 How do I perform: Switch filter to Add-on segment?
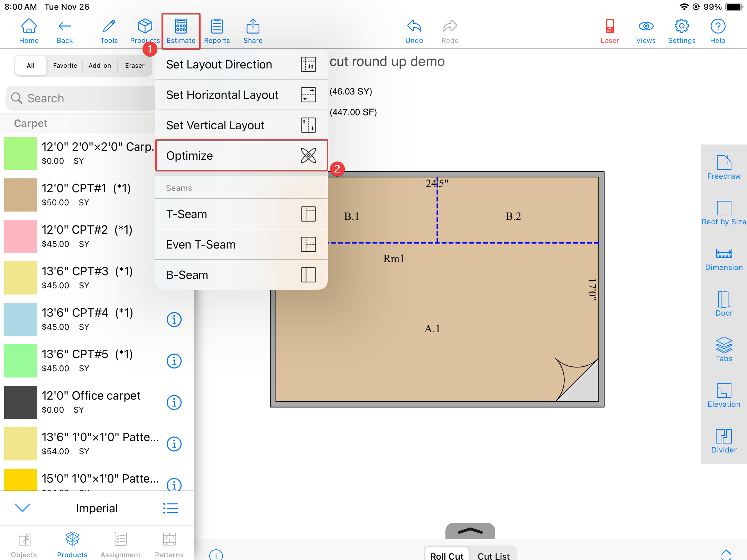100,66
